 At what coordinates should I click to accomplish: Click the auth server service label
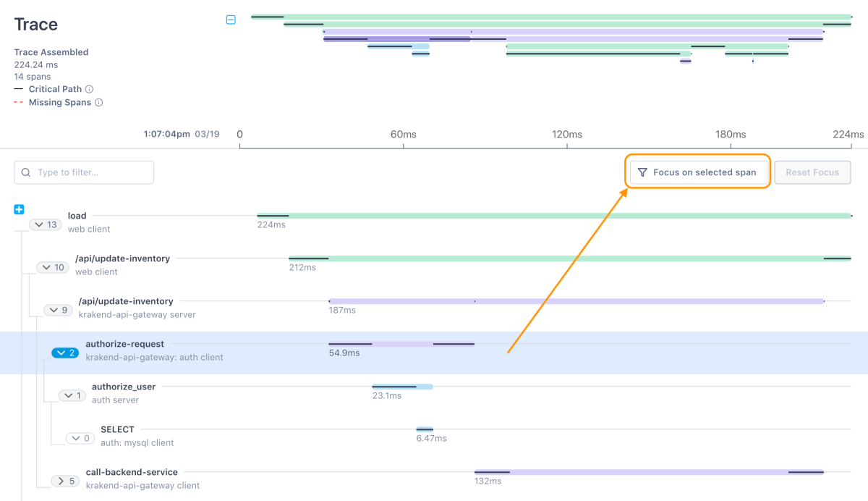click(x=115, y=400)
